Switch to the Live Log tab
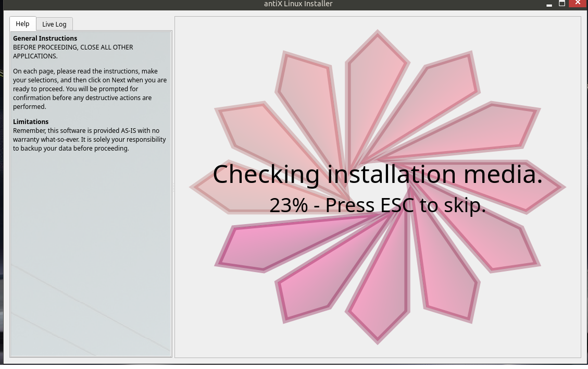The image size is (588, 369). [x=54, y=24]
